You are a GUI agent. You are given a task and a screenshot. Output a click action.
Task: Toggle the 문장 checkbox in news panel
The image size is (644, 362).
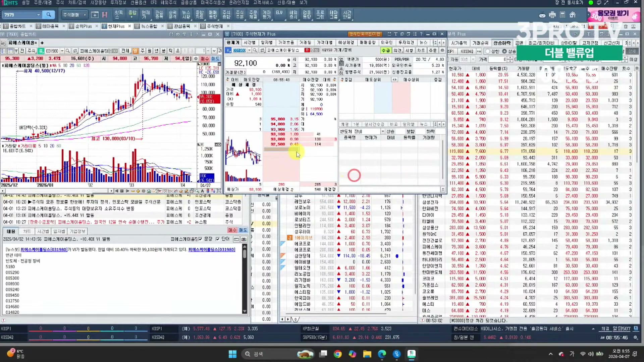click(200, 239)
